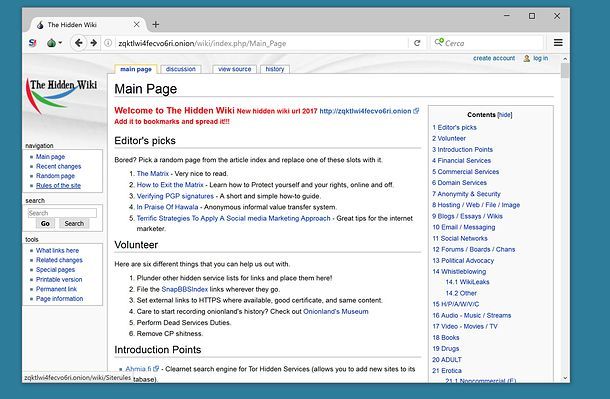Screen dimensions: 610x399
Task: Jump to Email / Messaging in Contents
Action: (464, 227)
